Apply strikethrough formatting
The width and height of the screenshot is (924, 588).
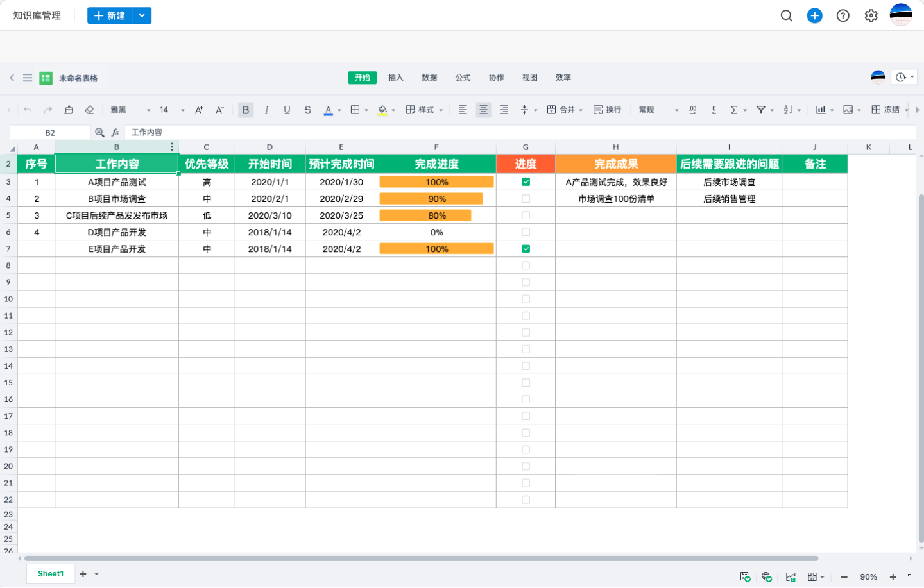(307, 110)
